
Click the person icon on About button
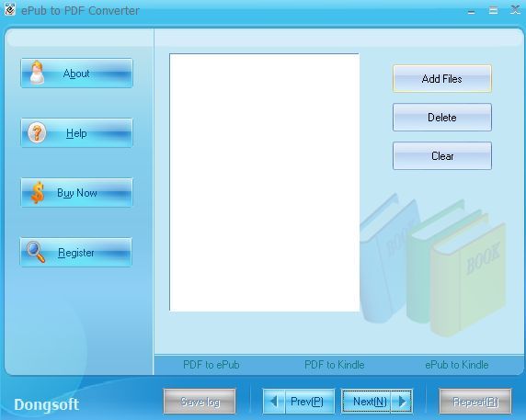tap(37, 73)
